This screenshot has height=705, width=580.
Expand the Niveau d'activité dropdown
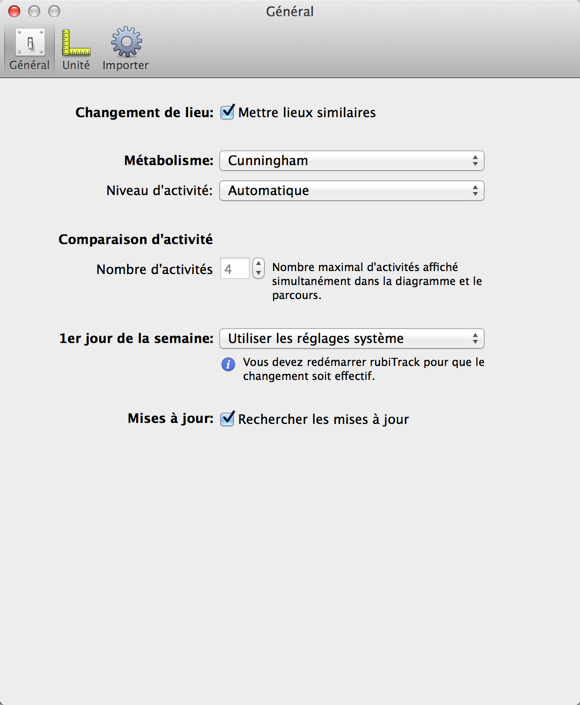click(x=352, y=191)
